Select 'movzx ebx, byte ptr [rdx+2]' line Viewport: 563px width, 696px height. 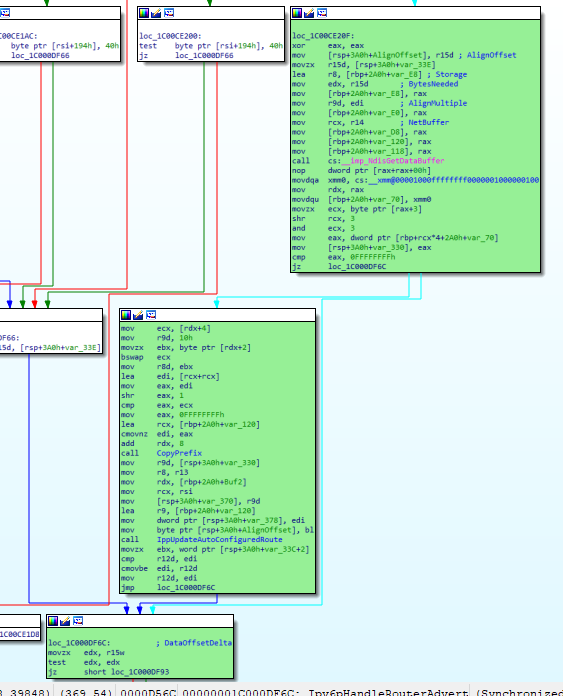tap(186, 348)
